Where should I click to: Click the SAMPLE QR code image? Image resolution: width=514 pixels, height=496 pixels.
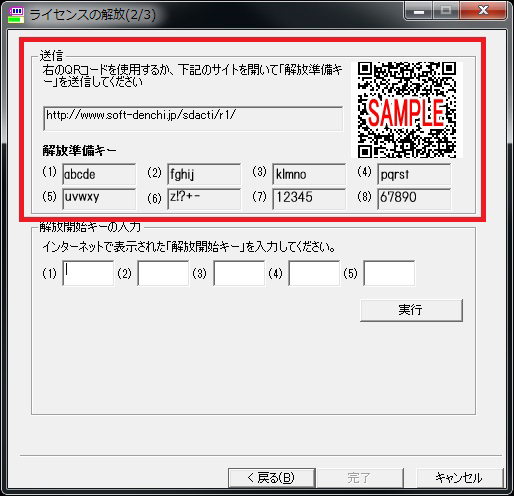tap(407, 110)
